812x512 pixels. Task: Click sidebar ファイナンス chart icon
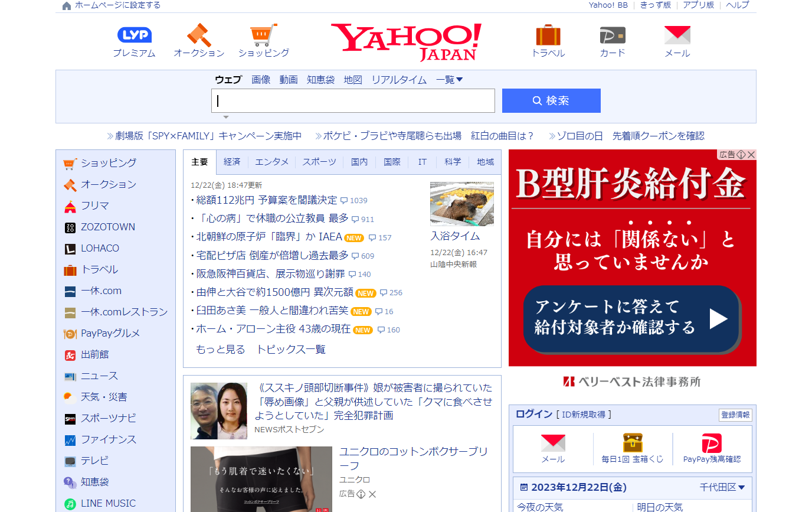click(x=70, y=440)
